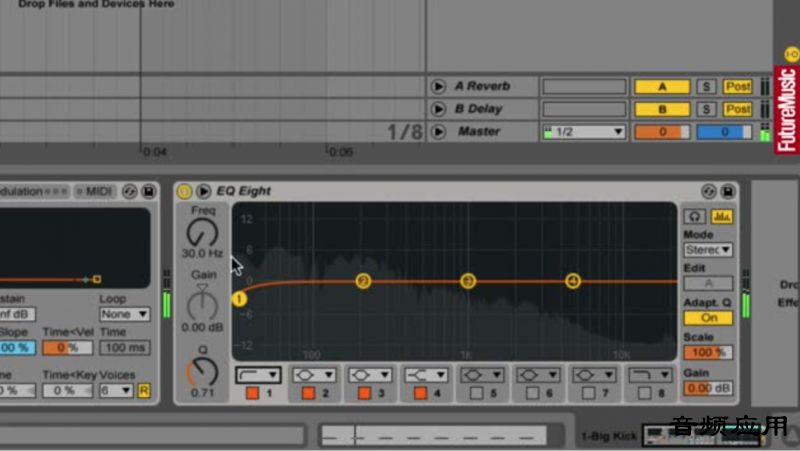Click the EQ Eight Q knob

click(x=203, y=372)
